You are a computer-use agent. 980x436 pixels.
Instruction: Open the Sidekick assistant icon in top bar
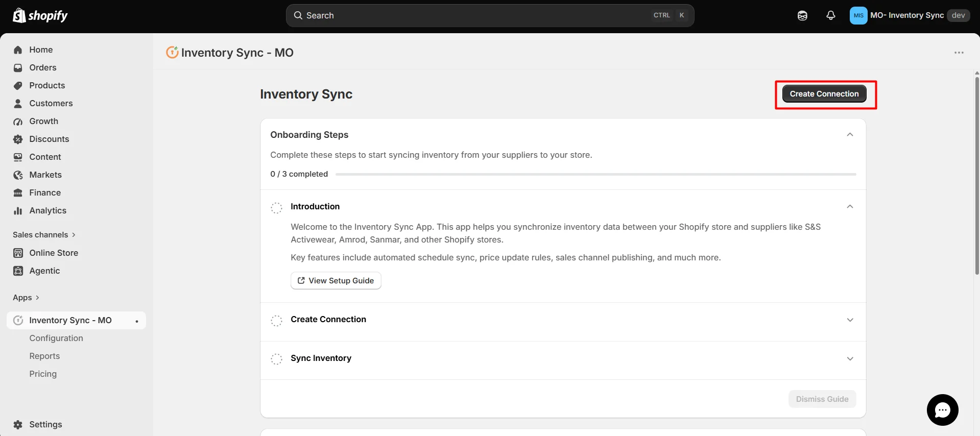[802, 15]
